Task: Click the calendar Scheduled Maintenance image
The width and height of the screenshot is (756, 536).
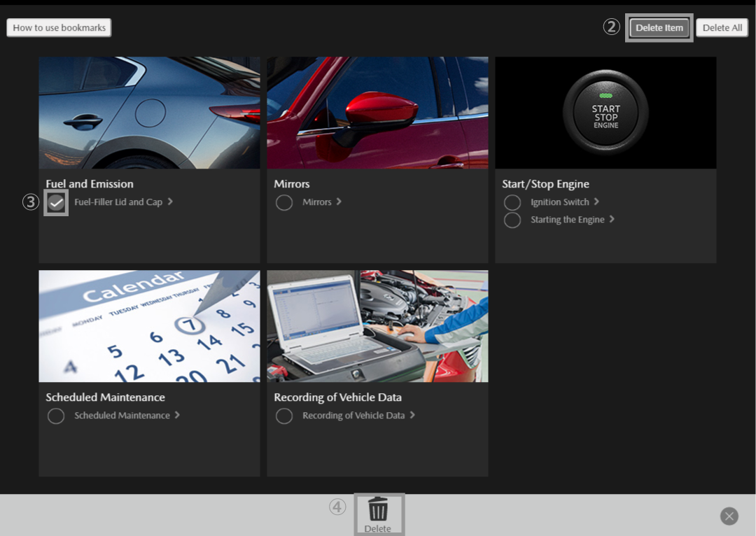Action: coord(149,326)
